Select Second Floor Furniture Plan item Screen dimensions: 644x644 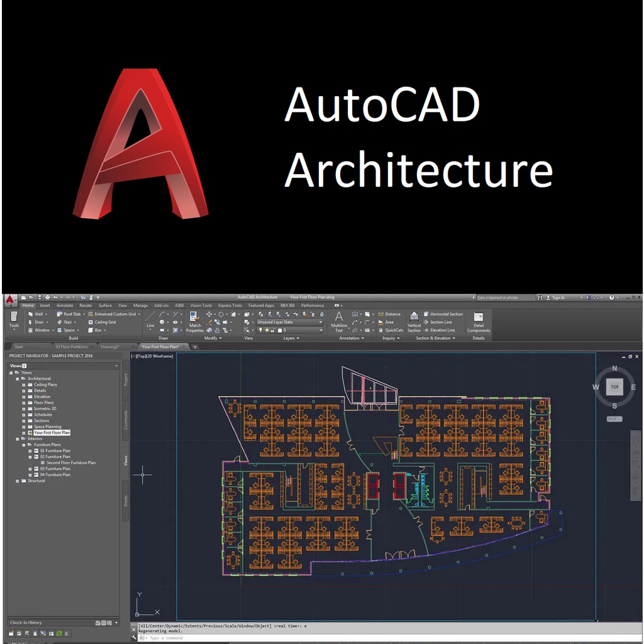71,463
